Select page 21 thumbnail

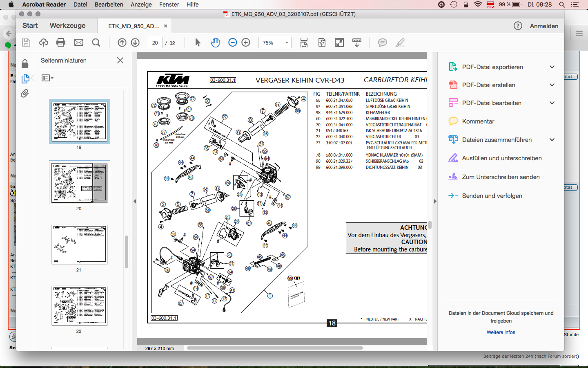(79, 245)
